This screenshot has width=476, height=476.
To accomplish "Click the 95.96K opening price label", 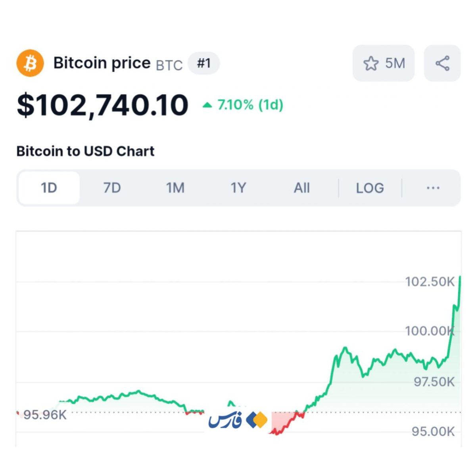I will pyautogui.click(x=45, y=415).
